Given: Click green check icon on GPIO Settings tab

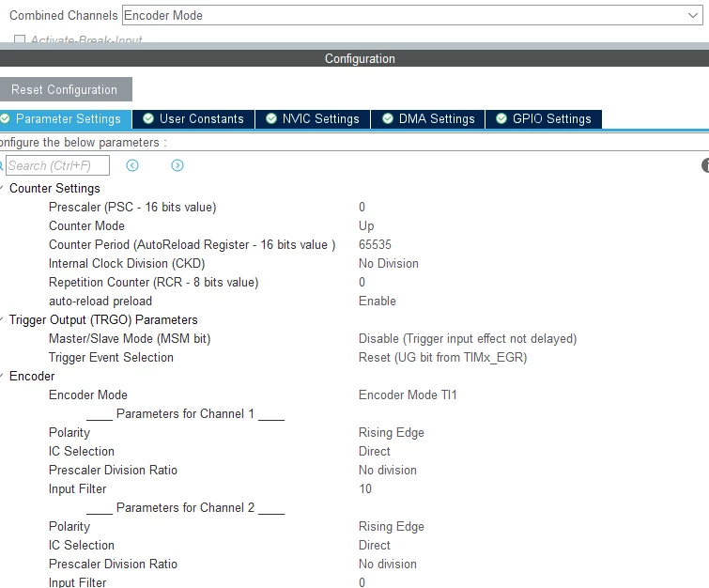Looking at the screenshot, I should pos(501,118).
